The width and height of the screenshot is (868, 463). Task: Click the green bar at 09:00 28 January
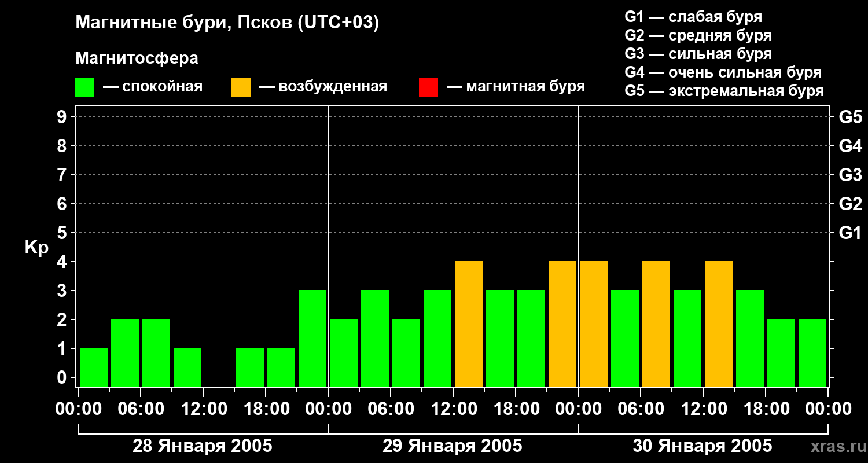187,367
